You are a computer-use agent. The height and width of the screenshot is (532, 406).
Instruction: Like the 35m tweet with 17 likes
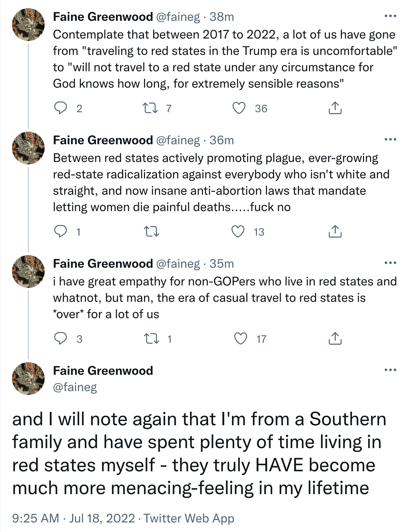[x=241, y=339]
